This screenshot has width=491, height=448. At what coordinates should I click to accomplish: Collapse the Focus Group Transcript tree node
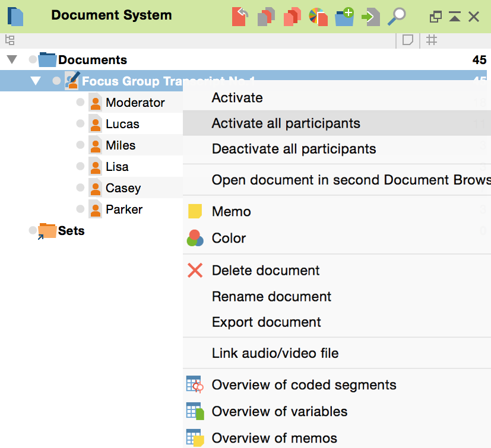coord(36,81)
